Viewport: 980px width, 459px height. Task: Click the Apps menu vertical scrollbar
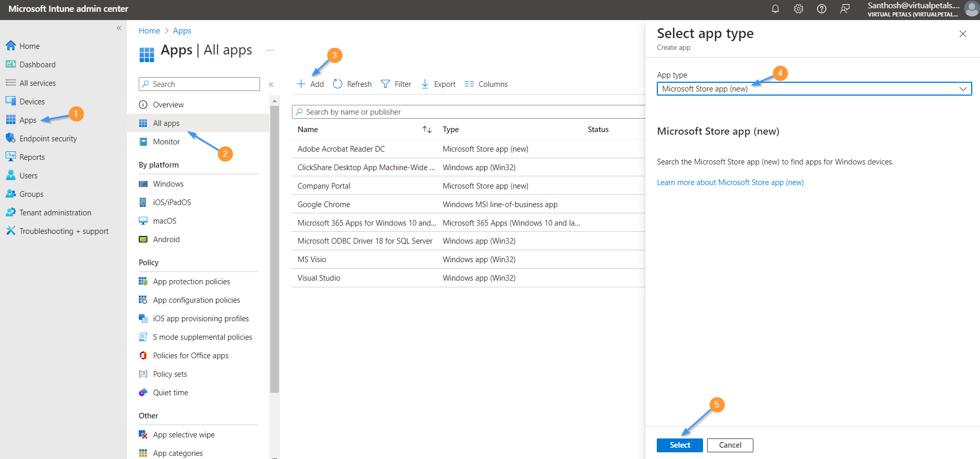click(x=275, y=249)
